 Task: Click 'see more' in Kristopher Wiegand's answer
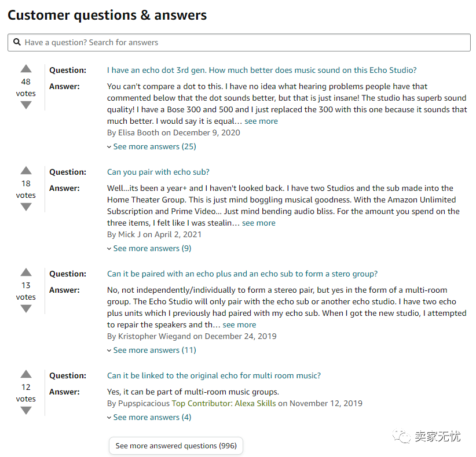coord(239,325)
